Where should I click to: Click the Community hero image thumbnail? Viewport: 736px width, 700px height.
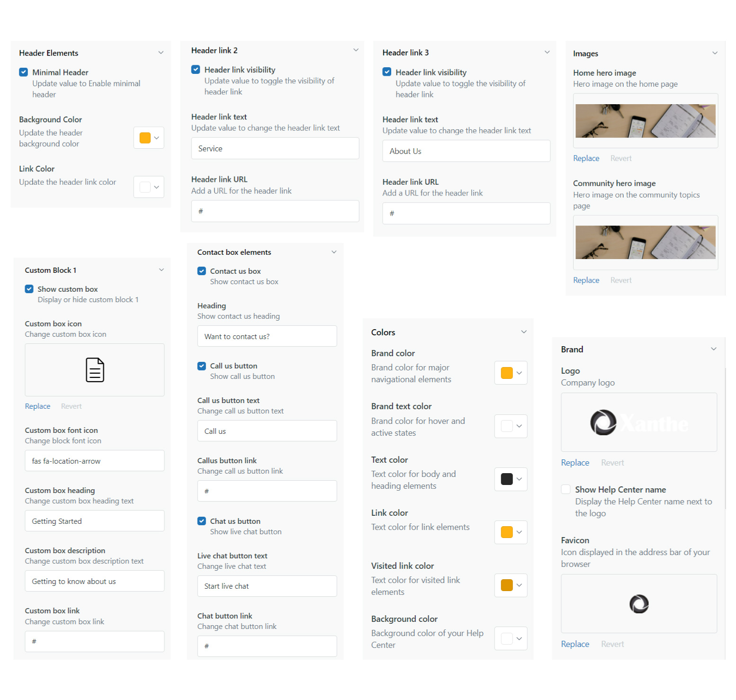pos(645,242)
